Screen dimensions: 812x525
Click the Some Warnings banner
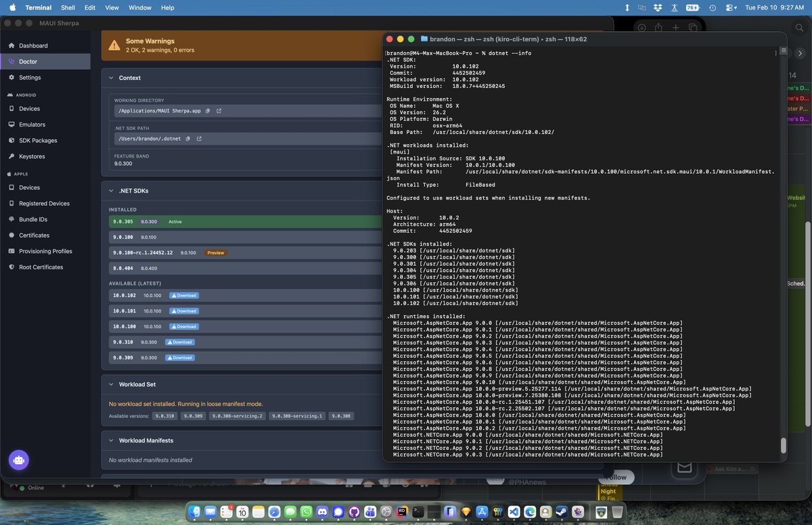(x=240, y=46)
